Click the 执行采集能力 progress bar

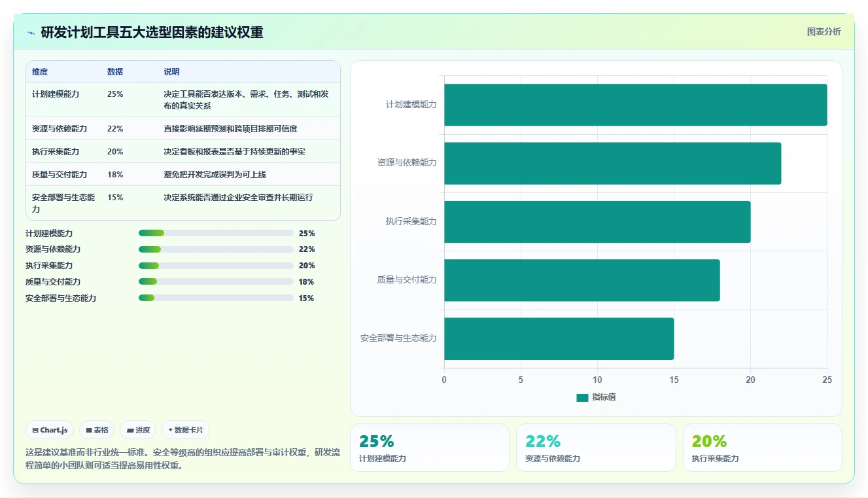point(216,266)
